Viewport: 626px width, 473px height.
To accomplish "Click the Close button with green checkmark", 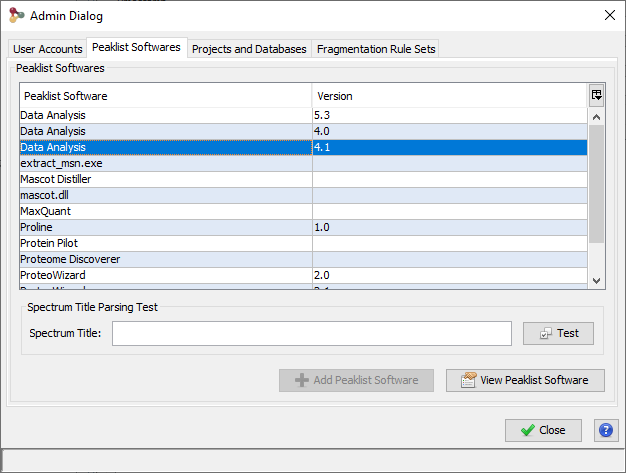I will (543, 430).
